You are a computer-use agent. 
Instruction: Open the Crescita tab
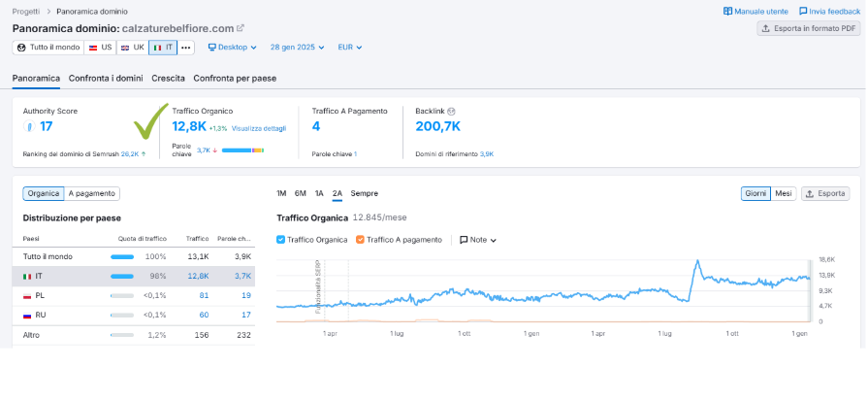[168, 78]
